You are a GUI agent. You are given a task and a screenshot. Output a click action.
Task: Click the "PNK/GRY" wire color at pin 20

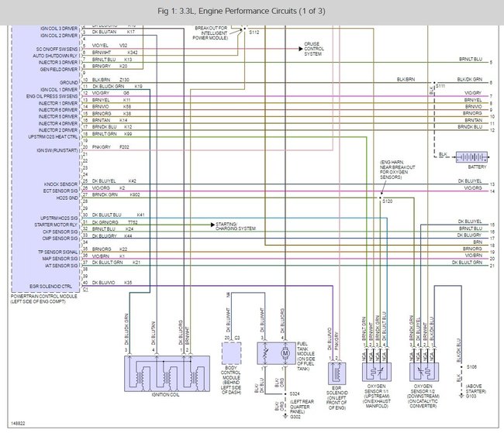[102, 147]
